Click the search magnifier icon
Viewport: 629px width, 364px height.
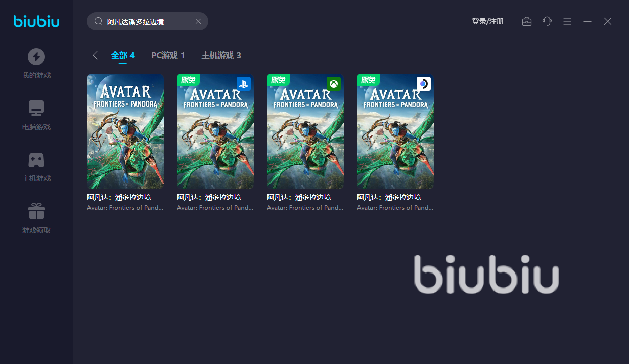click(98, 21)
